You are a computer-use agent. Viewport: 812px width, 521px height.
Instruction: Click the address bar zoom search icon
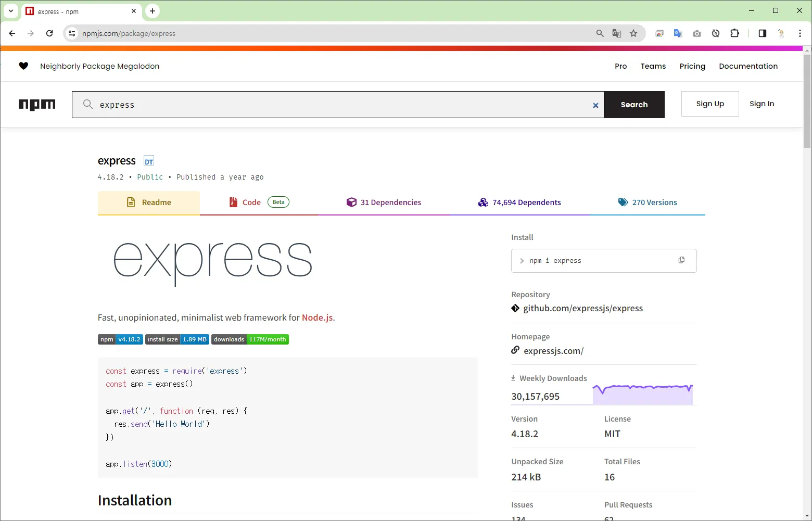tap(600, 33)
